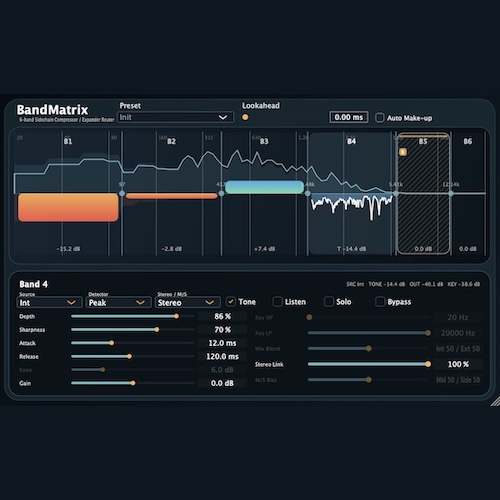Click the BandMatrix logo title
The image size is (500, 500).
pos(52,110)
